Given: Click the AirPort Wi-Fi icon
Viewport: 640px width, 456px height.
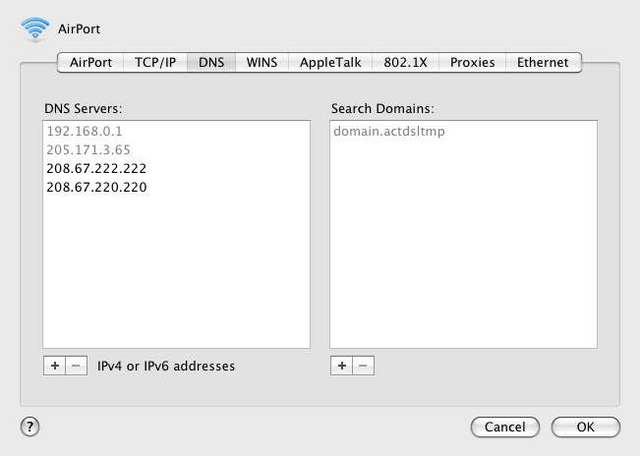Looking at the screenshot, I should [35, 29].
